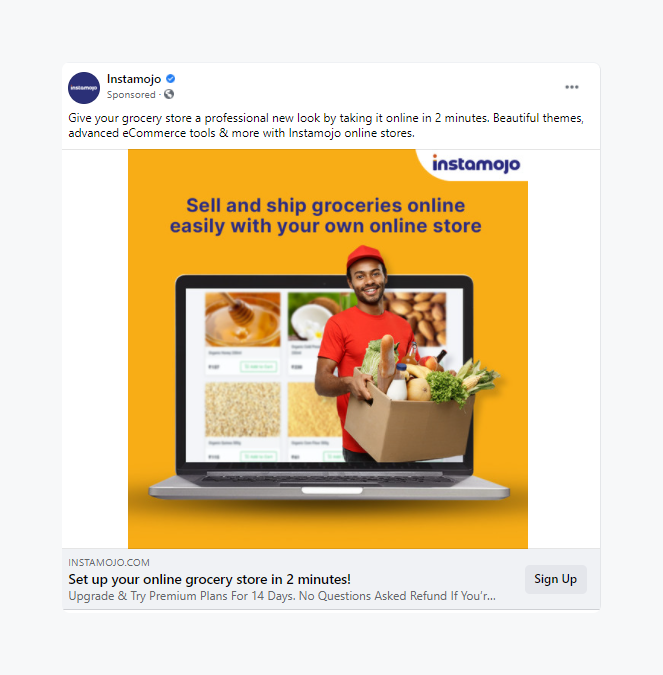Viewport: 663px width, 675px height.
Task: Click the 'Upgrade & Try Premium Plans' description
Action: click(282, 596)
